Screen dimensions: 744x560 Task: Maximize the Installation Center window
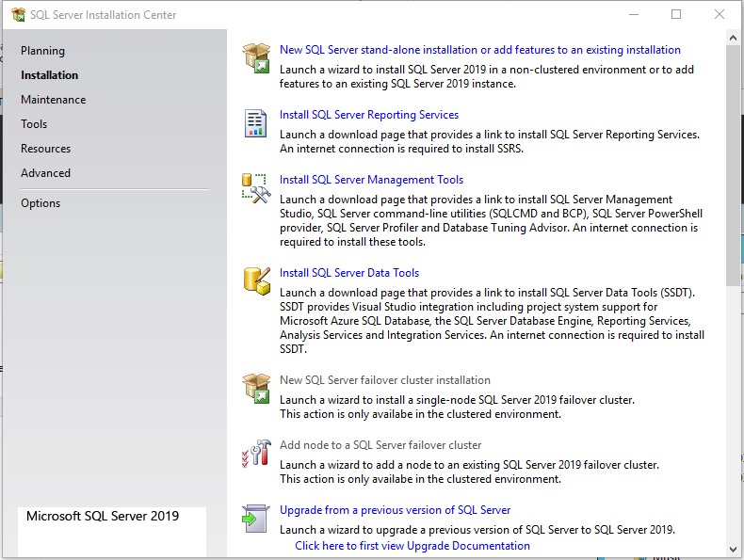[676, 15]
